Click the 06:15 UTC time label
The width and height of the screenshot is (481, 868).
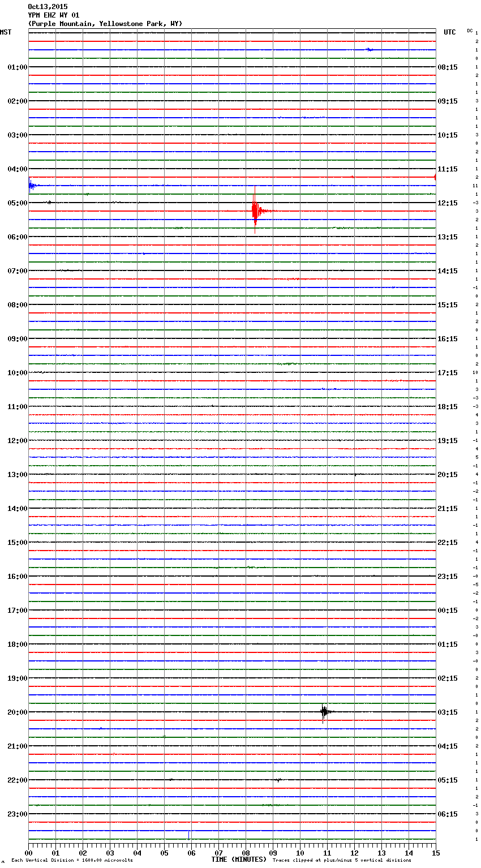point(448,814)
